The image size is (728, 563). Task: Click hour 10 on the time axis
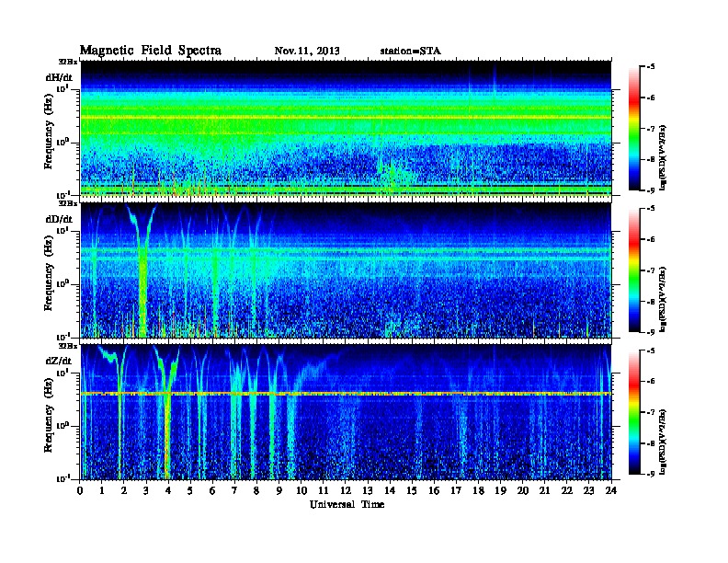pos(301,490)
